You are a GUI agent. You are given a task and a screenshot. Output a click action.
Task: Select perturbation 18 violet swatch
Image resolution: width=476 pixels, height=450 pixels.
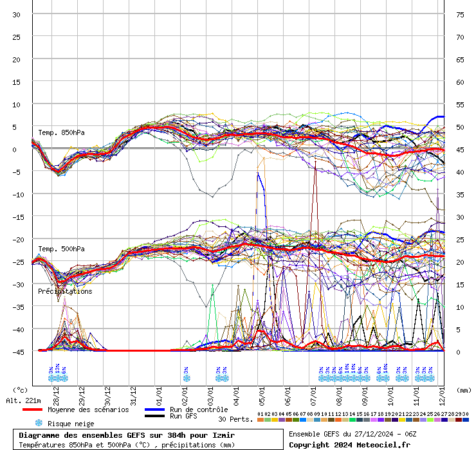[381, 420]
